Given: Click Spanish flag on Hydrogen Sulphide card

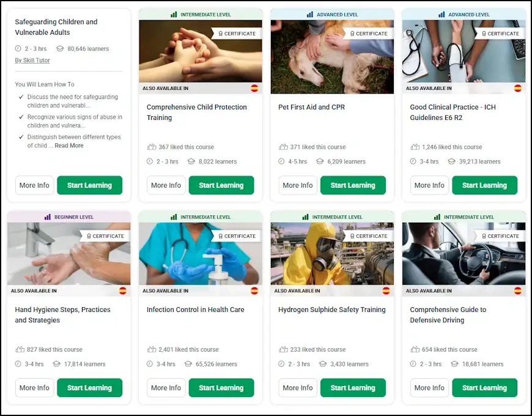Looking at the screenshot, I should point(386,291).
